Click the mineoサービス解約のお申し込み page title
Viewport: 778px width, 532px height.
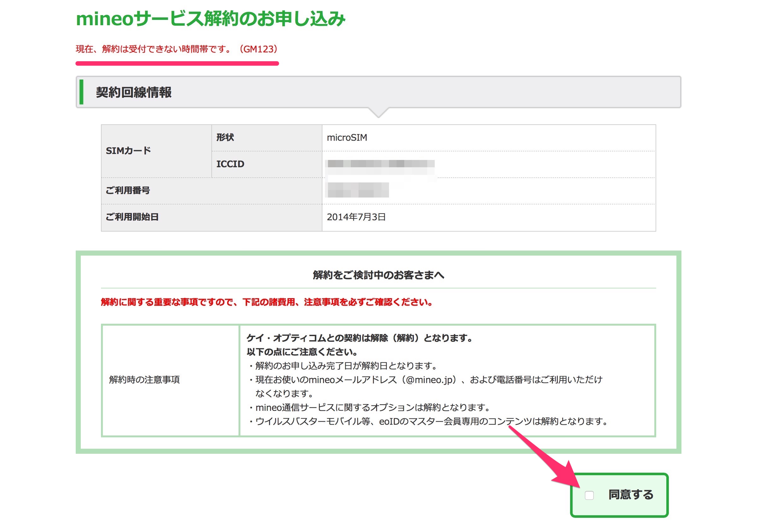point(210,18)
